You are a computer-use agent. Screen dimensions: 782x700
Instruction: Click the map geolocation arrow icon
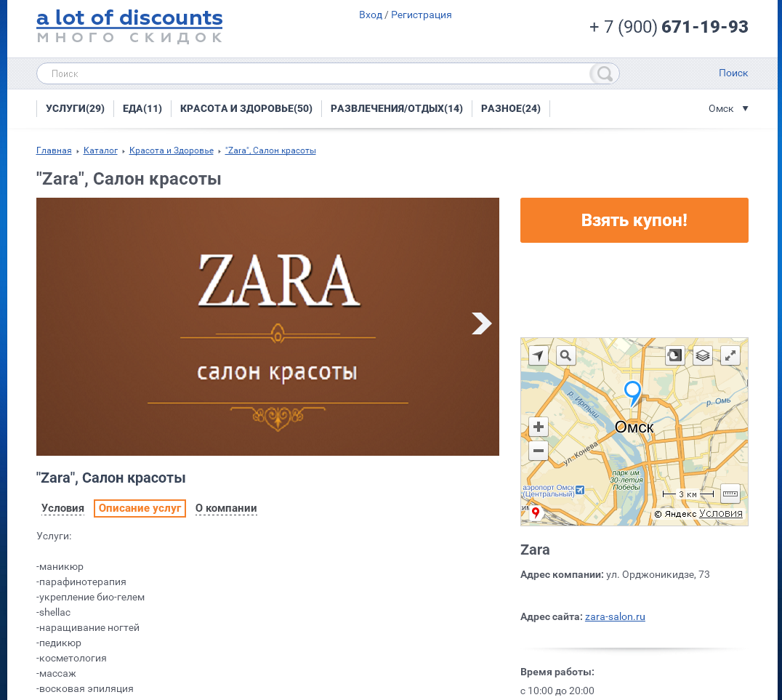tap(538, 355)
